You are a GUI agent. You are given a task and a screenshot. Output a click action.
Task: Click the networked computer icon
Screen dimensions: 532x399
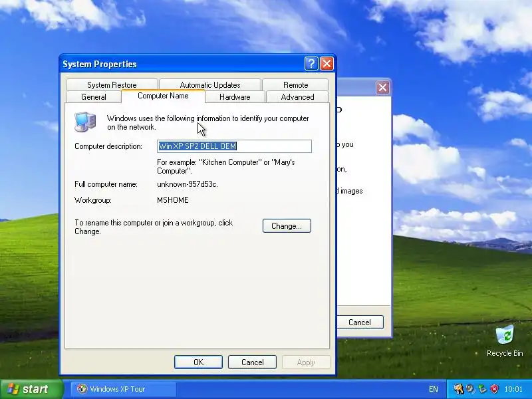tap(85, 122)
